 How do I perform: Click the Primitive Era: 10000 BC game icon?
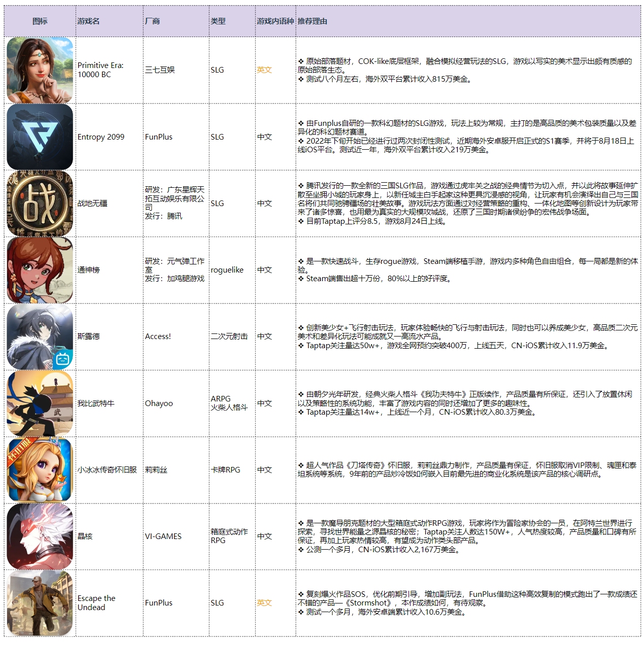pyautogui.click(x=40, y=70)
